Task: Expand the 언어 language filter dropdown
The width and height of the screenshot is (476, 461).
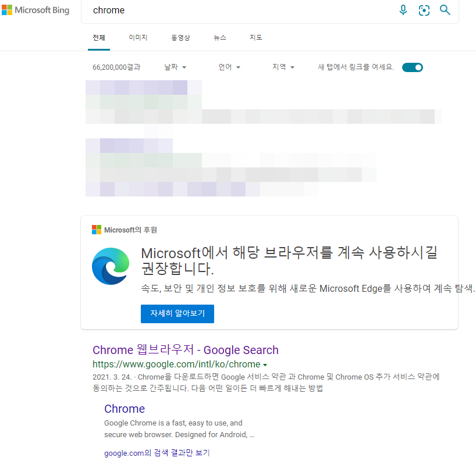Action: pyautogui.click(x=229, y=67)
